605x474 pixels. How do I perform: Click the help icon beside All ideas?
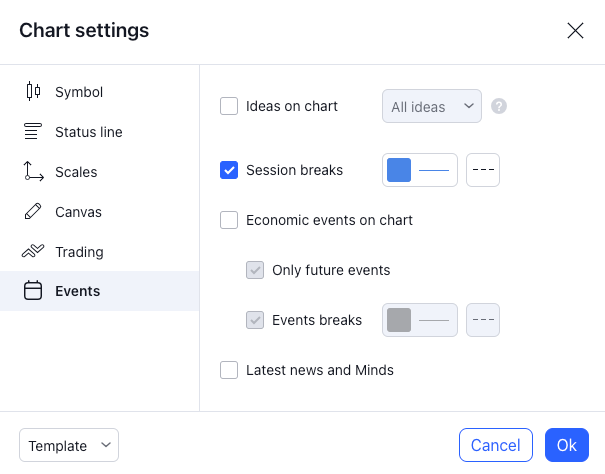pyautogui.click(x=499, y=106)
